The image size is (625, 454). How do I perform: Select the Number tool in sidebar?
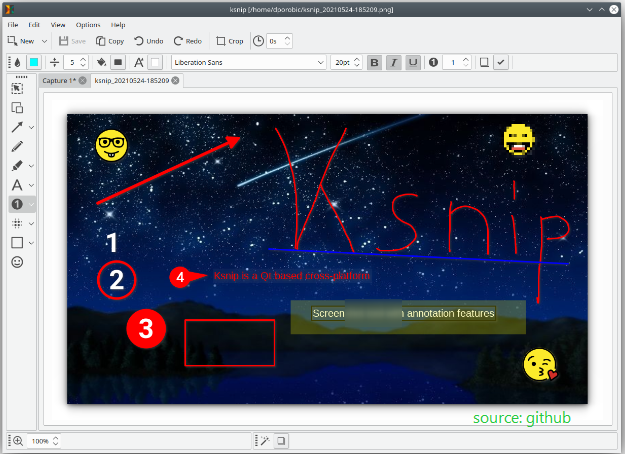coord(17,204)
